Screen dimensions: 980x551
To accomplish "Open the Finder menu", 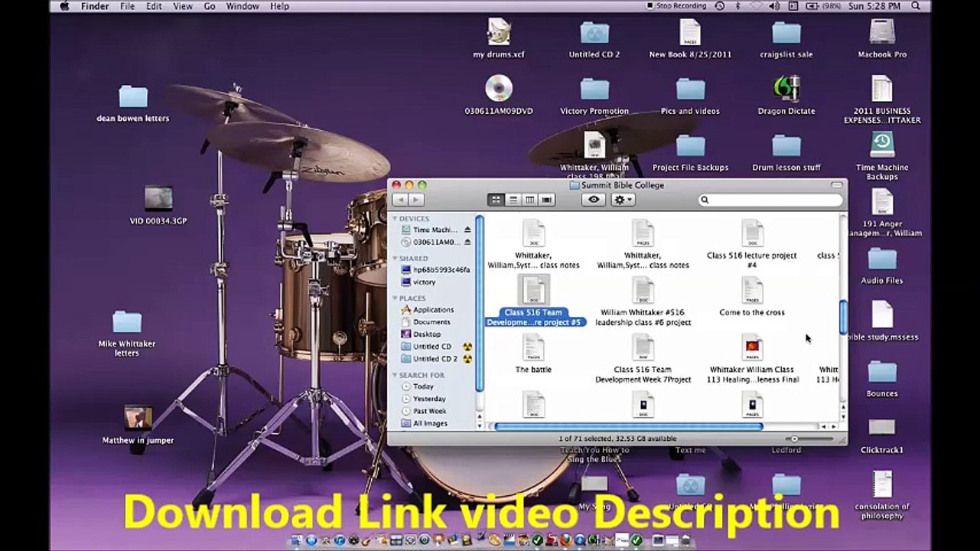I will 95,6.
